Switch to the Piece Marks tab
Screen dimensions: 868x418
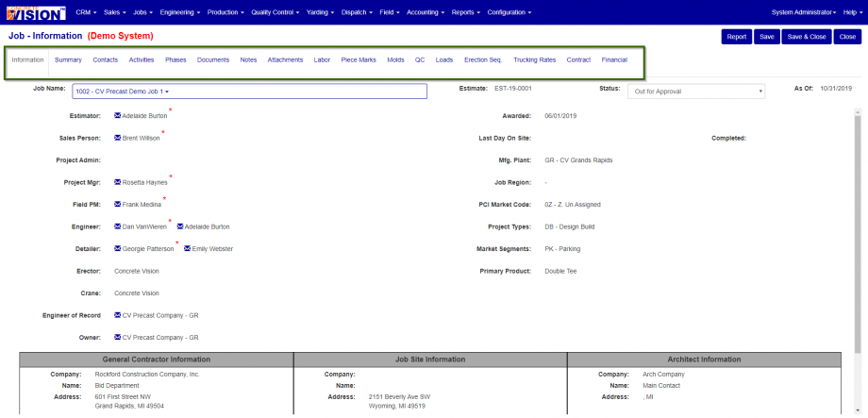[x=359, y=59]
